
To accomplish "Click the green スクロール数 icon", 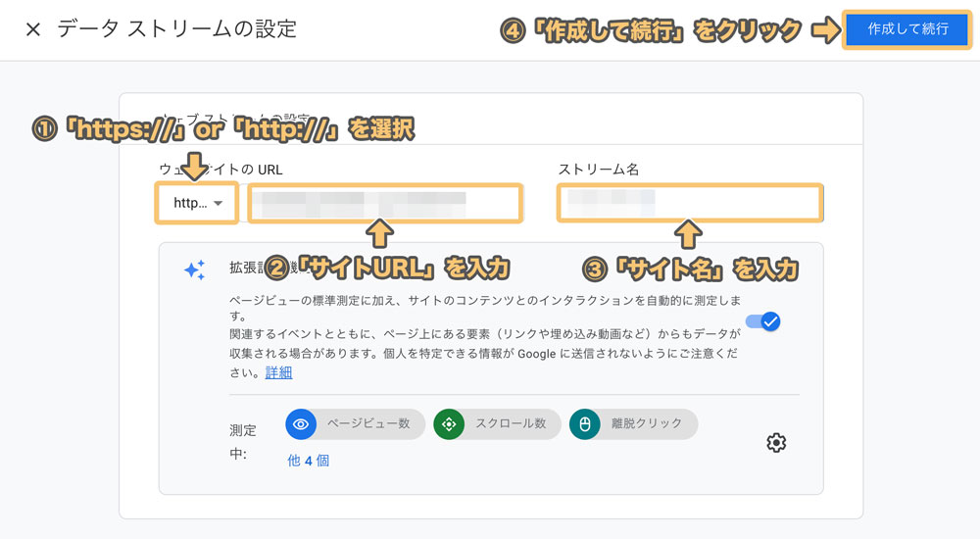I will pos(449,424).
